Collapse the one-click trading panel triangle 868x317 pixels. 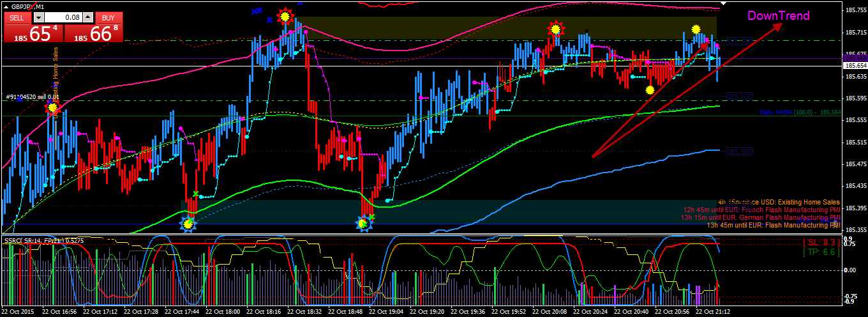click(6, 6)
